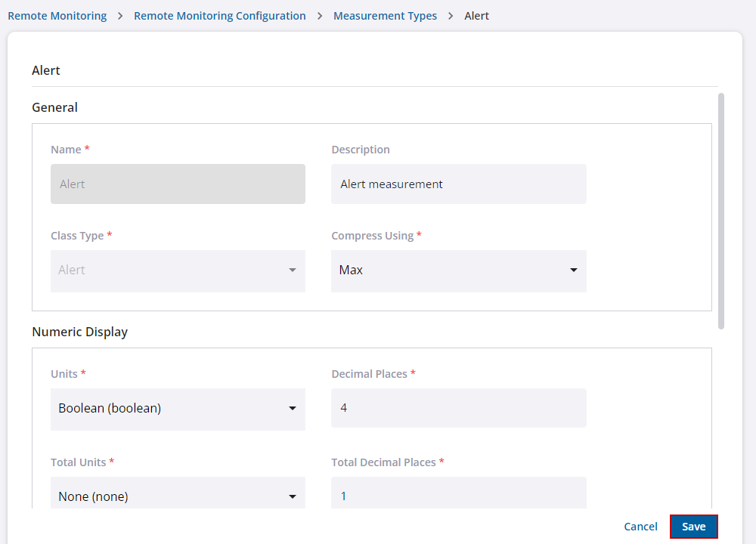Open the Total Units dropdown

(x=178, y=496)
